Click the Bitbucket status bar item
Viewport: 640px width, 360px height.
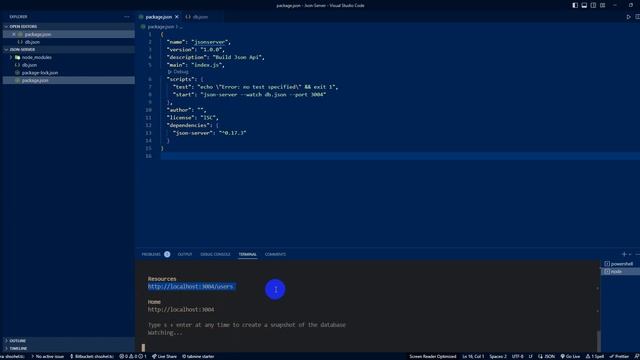click(92, 356)
